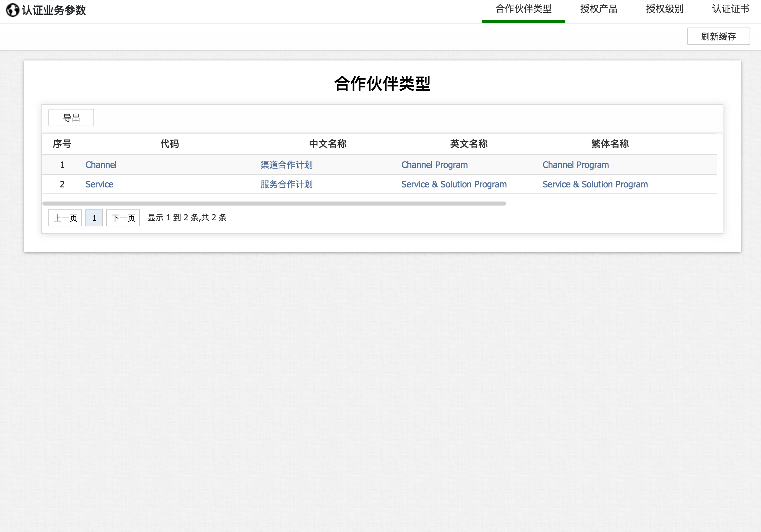761x532 pixels.
Task: Open the 授权产品 tab
Action: (x=599, y=9)
